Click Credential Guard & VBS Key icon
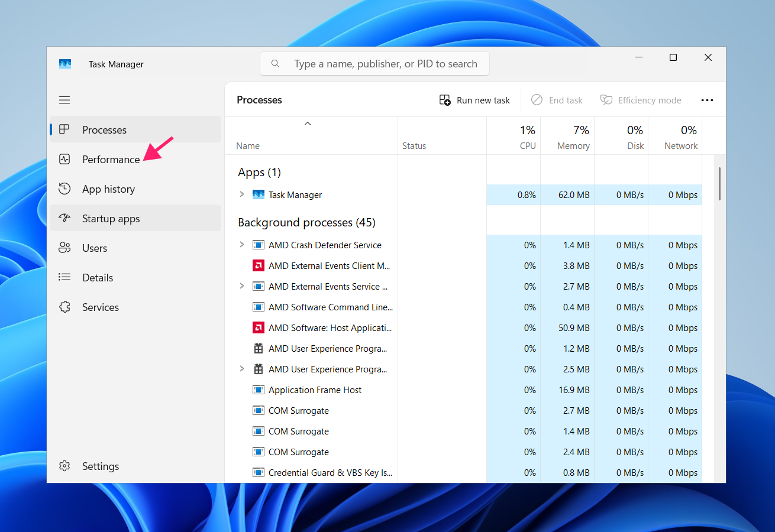Image resolution: width=775 pixels, height=532 pixels. pyautogui.click(x=258, y=472)
